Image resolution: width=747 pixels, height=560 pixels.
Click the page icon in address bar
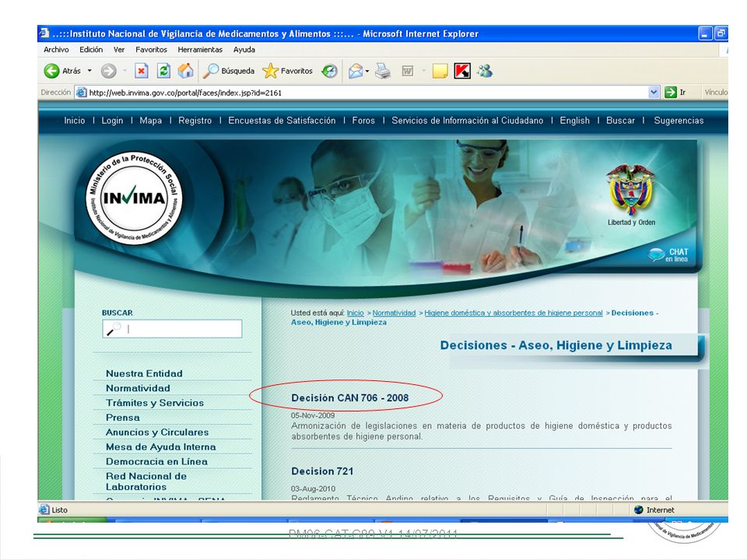[x=82, y=93]
